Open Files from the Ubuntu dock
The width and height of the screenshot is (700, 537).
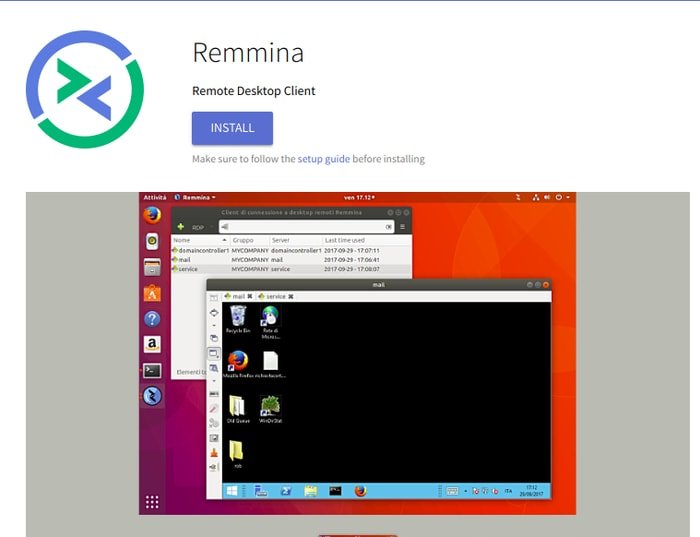[x=152, y=267]
